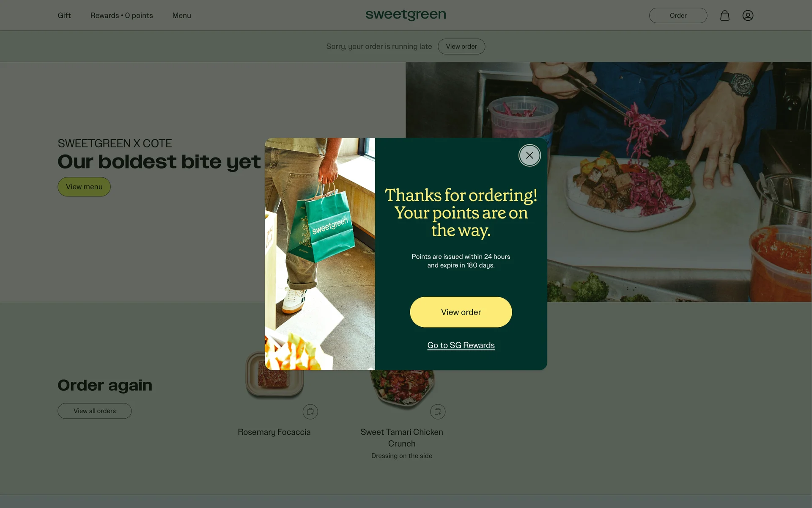Click yellow View order button in popup
812x508 pixels.
pos(461,312)
